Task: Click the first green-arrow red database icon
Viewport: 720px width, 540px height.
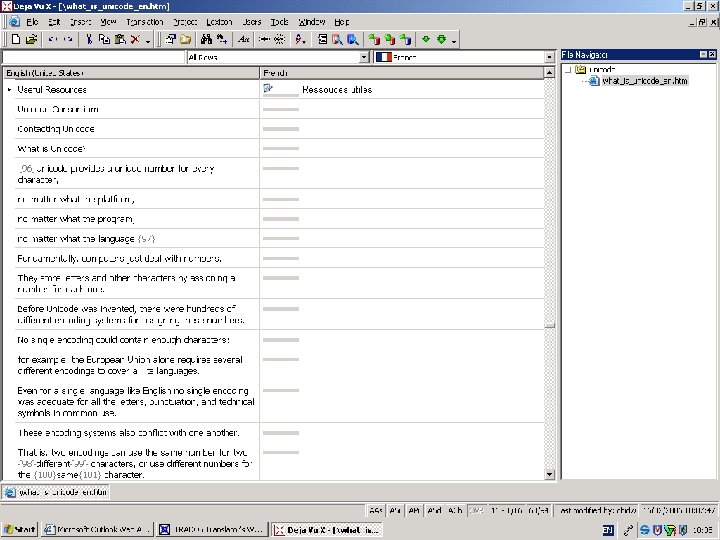Action: pyautogui.click(x=374, y=39)
